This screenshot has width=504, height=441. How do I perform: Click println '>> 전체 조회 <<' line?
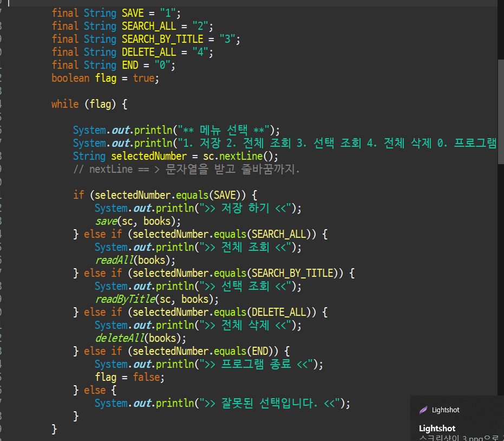pyautogui.click(x=198, y=248)
